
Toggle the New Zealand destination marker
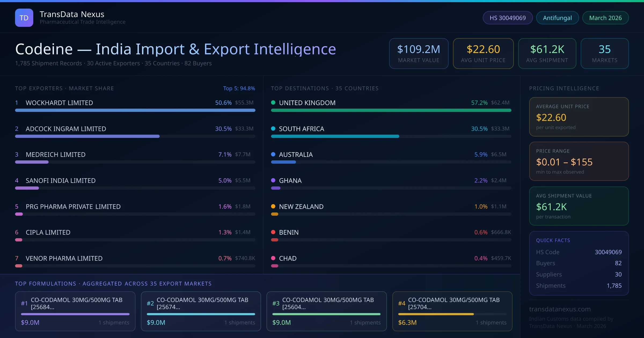(273, 206)
